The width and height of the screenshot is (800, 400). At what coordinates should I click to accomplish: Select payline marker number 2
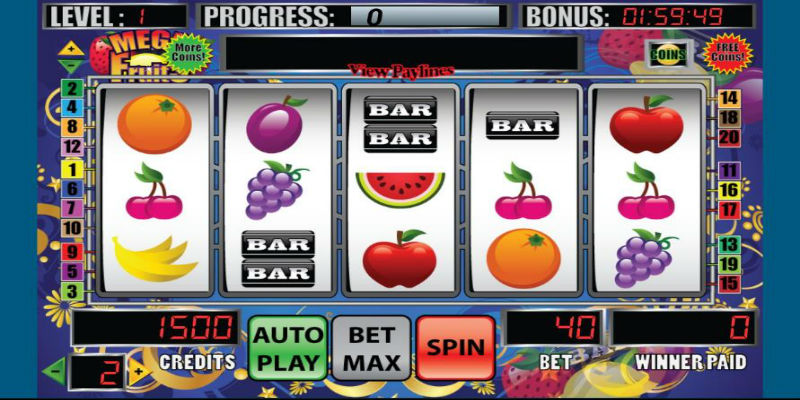(72, 89)
